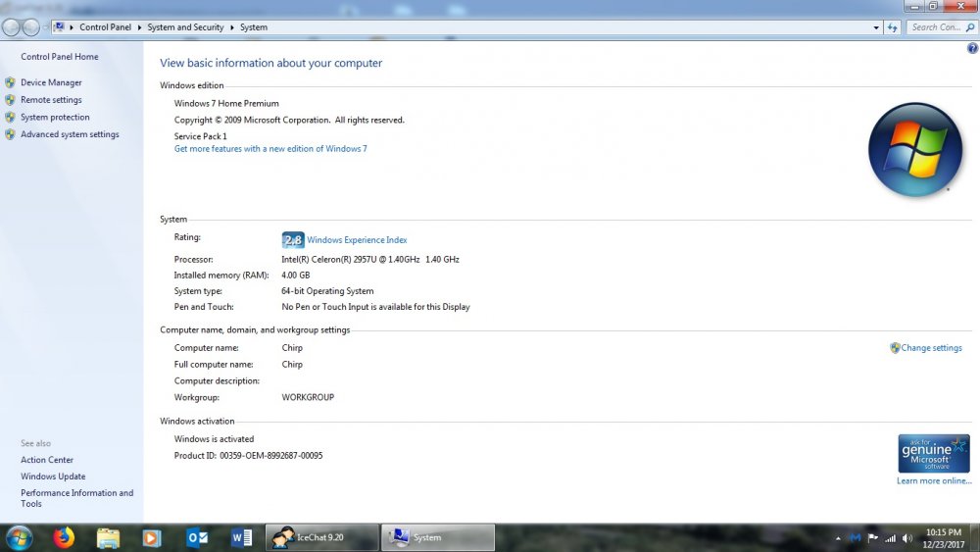980x552 pixels.
Task: Launch Firefox from the taskbar
Action: coord(63,537)
